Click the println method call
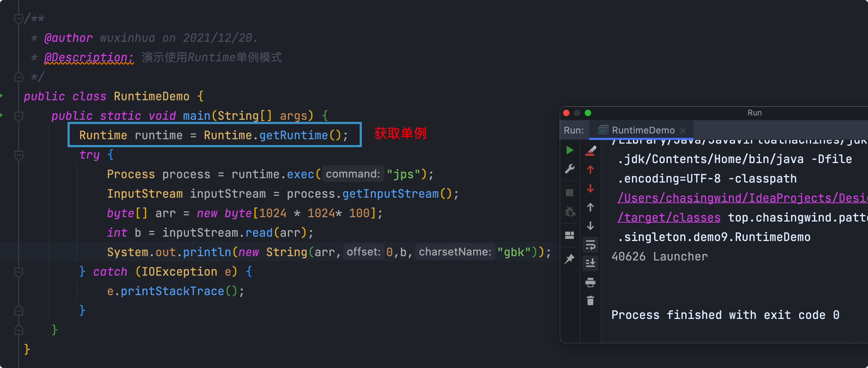This screenshot has width=868, height=368. (x=207, y=252)
